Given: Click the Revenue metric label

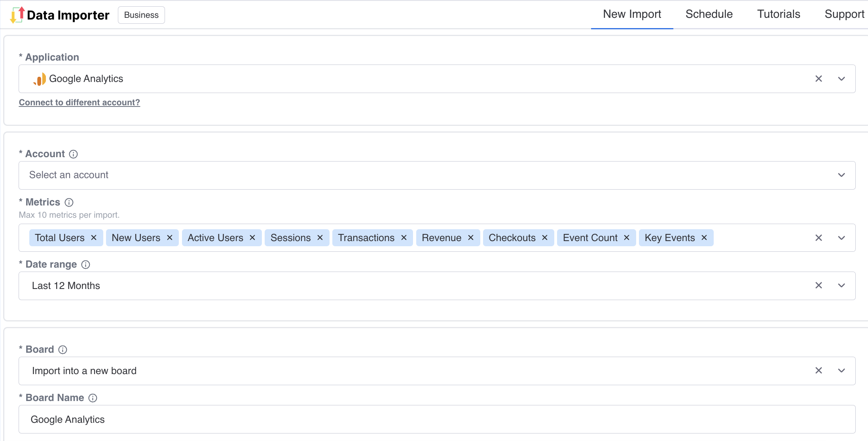Looking at the screenshot, I should point(442,238).
